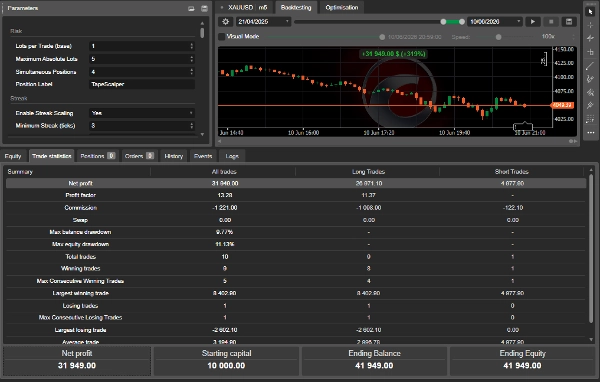The image size is (600, 382).
Task: Select the pencil shapes tool in right toolbar
Action: [590, 79]
